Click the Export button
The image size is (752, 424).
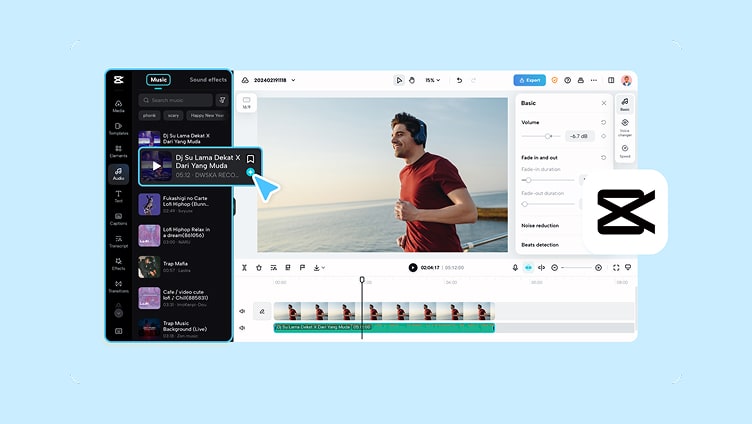[529, 80]
